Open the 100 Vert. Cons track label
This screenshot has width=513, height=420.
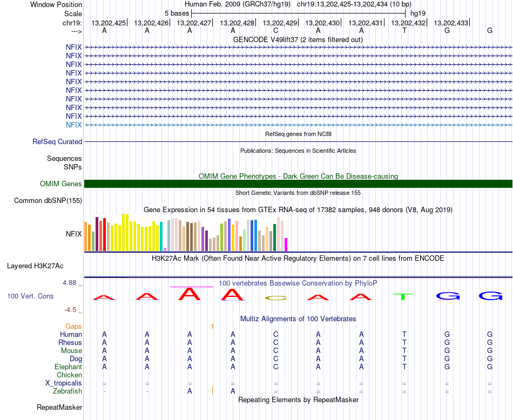tap(30, 296)
